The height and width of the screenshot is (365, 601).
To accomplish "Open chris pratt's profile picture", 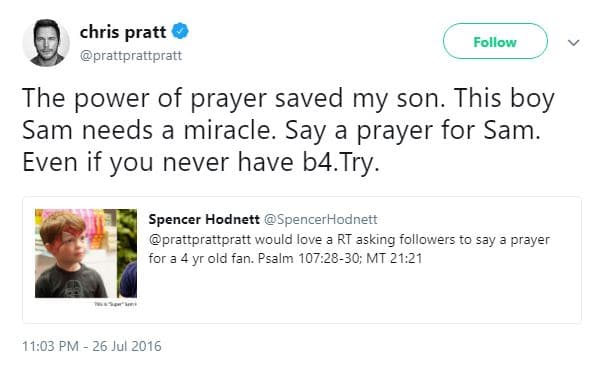I will click(x=46, y=43).
